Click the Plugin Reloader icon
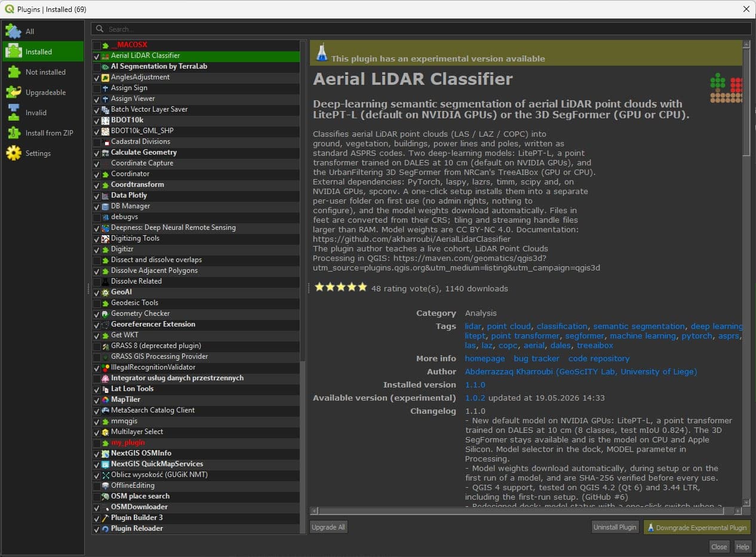 pos(106,528)
